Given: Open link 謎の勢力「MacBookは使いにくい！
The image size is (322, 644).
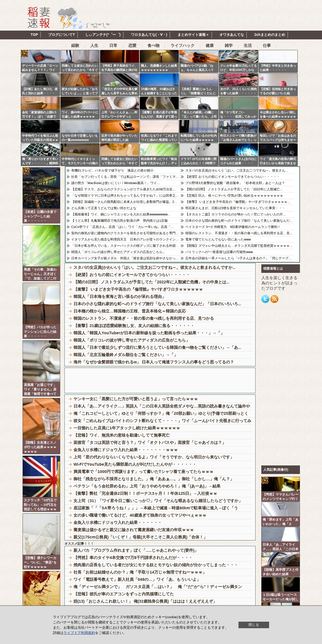Looking at the screenshot, I should pos(115,183).
